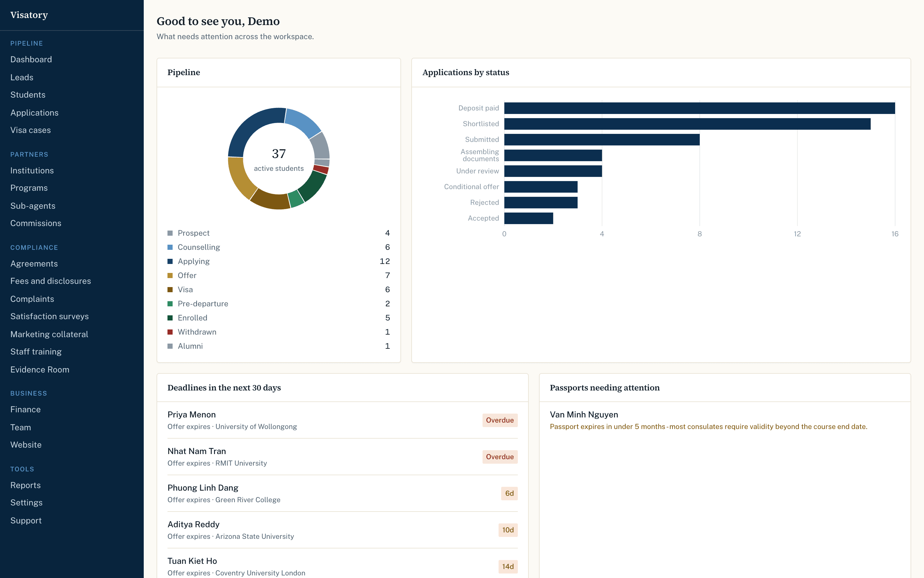The width and height of the screenshot is (924, 578).
Task: Open the Support page
Action: (26, 520)
